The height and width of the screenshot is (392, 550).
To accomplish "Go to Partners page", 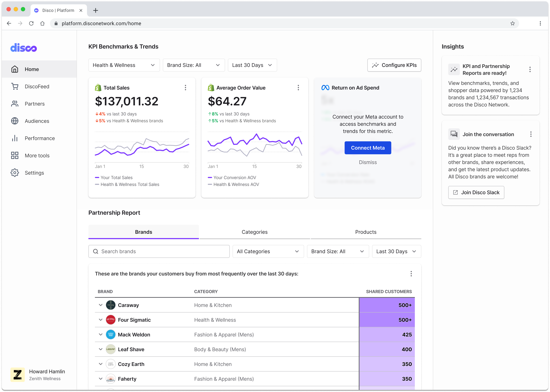I will point(39,104).
